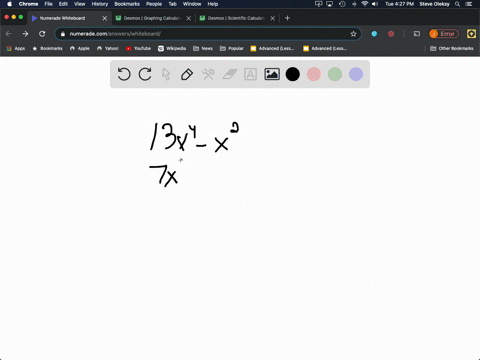Screen dimensions: 480x360
Task: Click the date and time display
Action: click(x=399, y=4)
